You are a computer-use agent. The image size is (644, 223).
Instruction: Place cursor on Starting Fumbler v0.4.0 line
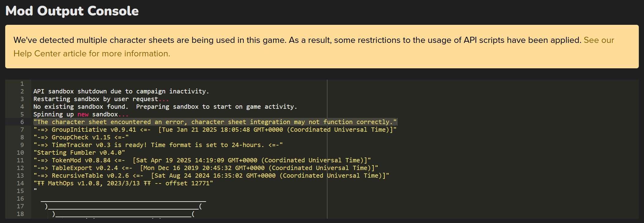point(79,153)
